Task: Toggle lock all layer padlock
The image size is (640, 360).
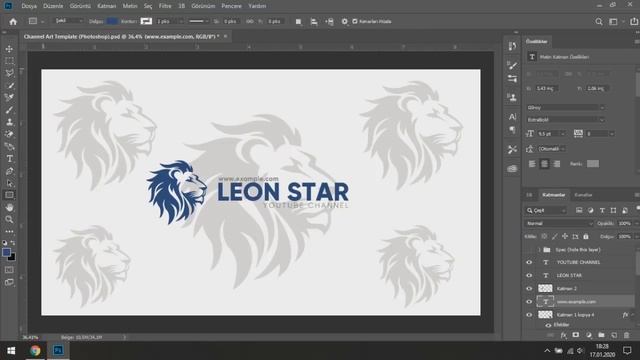Action: (x=586, y=236)
